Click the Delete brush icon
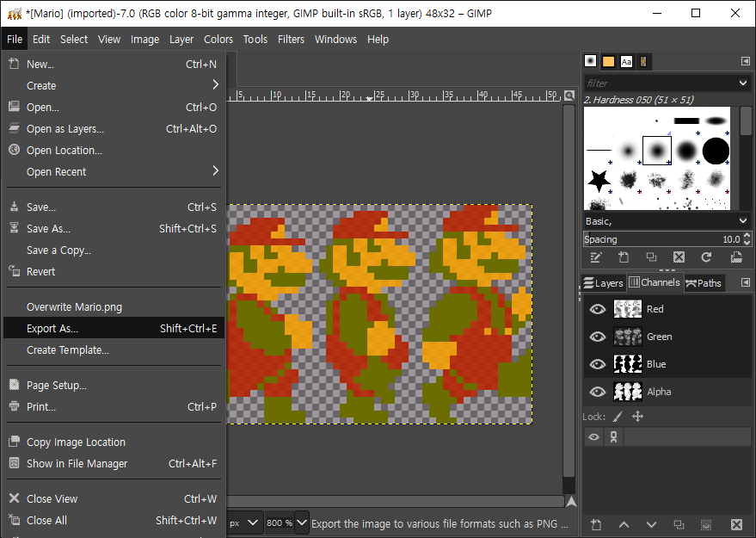The height and width of the screenshot is (538, 756). pos(679,257)
